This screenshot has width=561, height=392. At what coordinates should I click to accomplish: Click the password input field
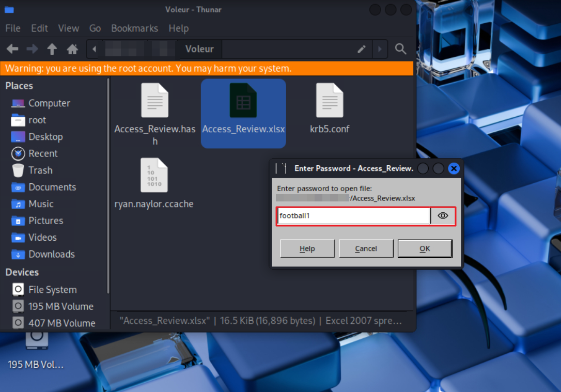(x=353, y=216)
